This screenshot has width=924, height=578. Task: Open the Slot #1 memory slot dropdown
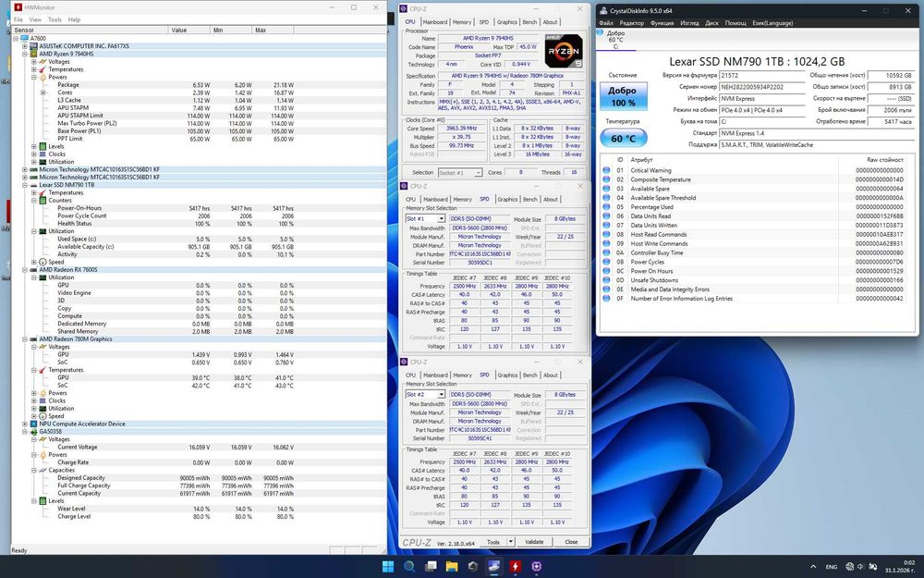pos(441,219)
